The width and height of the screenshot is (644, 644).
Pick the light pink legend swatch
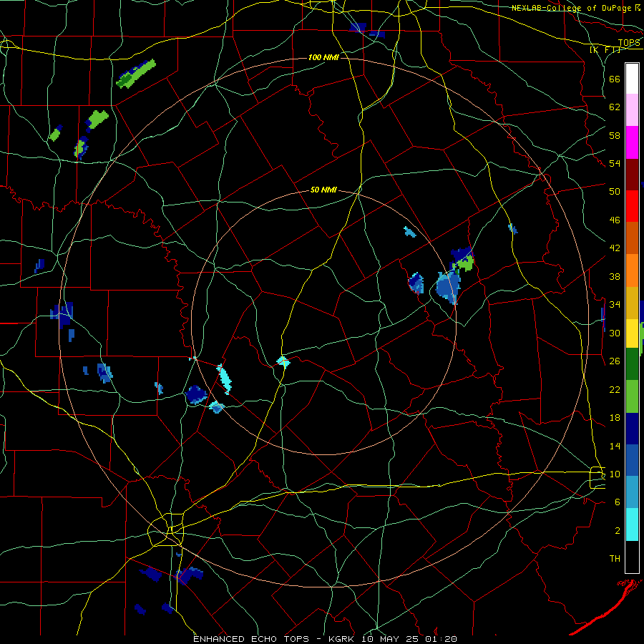[x=632, y=110]
